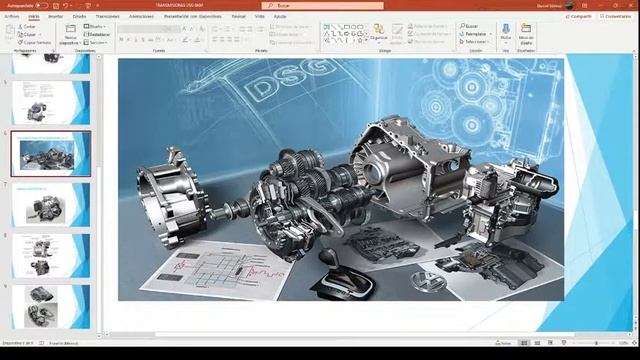Toggle text shadow formatting
640x360 pixels.
pos(143,40)
